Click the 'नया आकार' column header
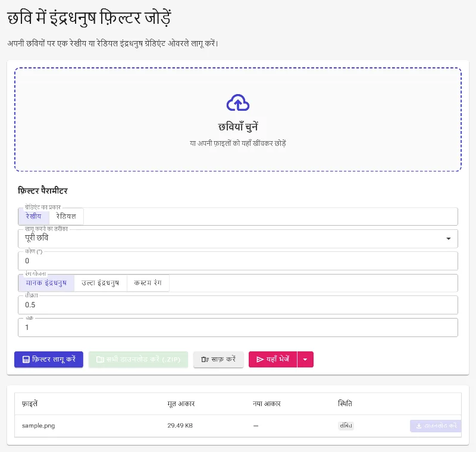 coord(267,404)
